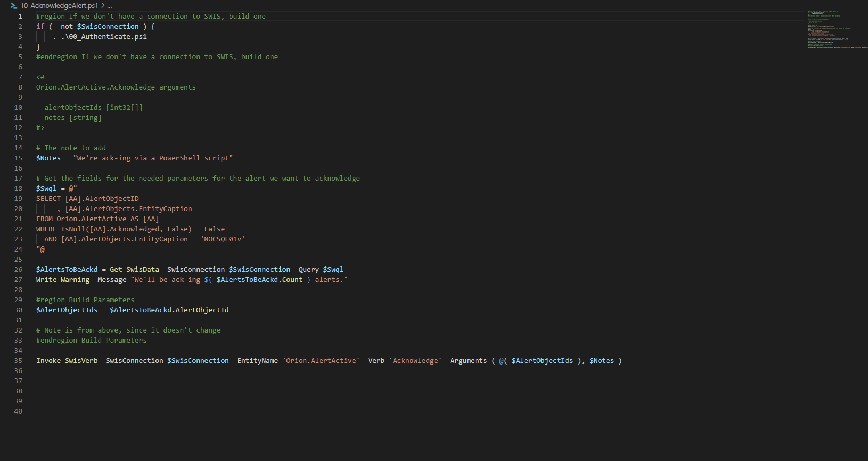Click the -Query parameter
The width and height of the screenshot is (868, 461).
[307, 269]
